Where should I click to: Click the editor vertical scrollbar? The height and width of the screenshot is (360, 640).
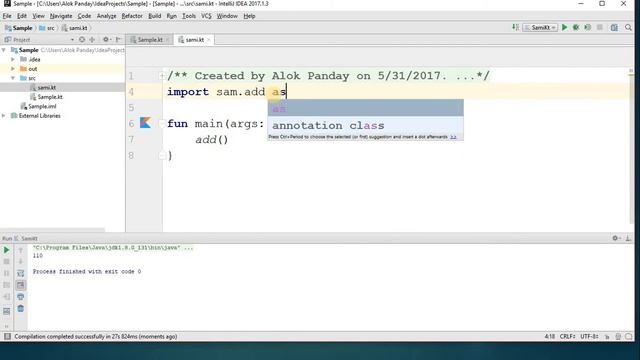(x=631, y=149)
